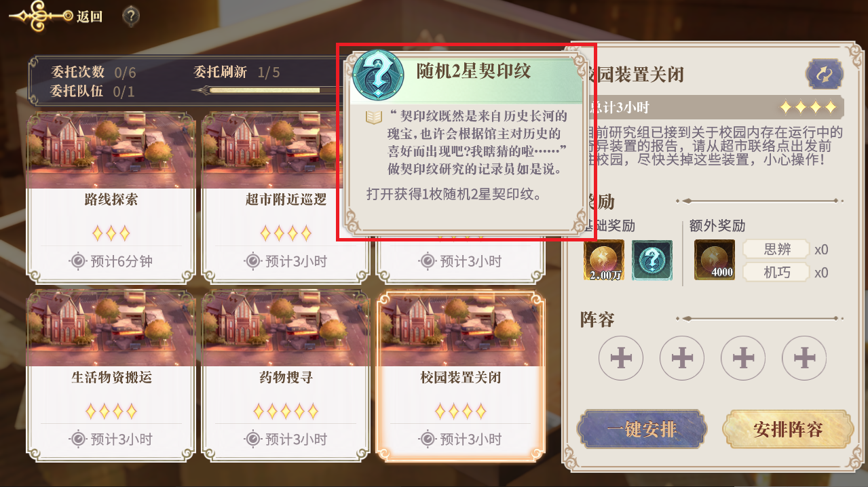Select the 生活物资搬运 commission card
868x487 pixels.
pyautogui.click(x=111, y=375)
